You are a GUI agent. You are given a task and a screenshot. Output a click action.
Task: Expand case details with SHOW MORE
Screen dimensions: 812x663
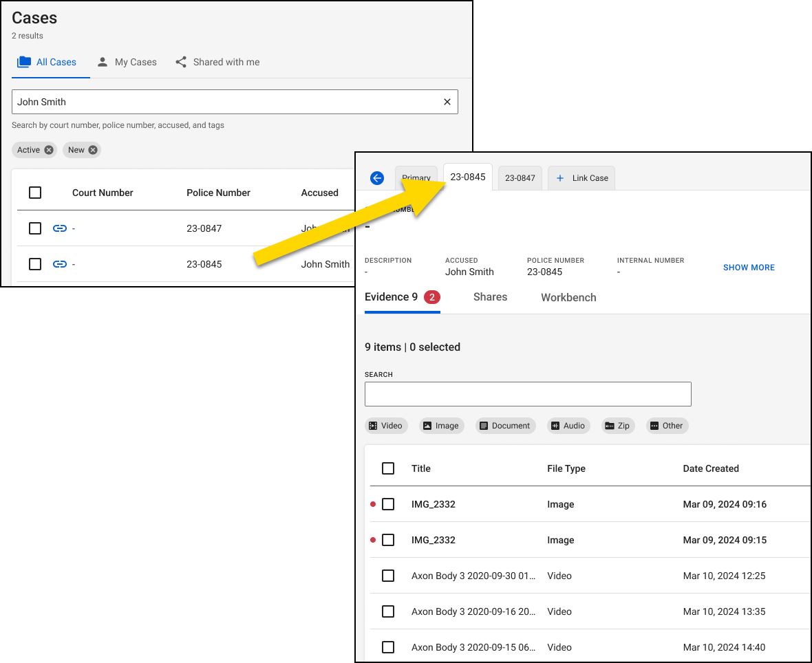click(749, 268)
